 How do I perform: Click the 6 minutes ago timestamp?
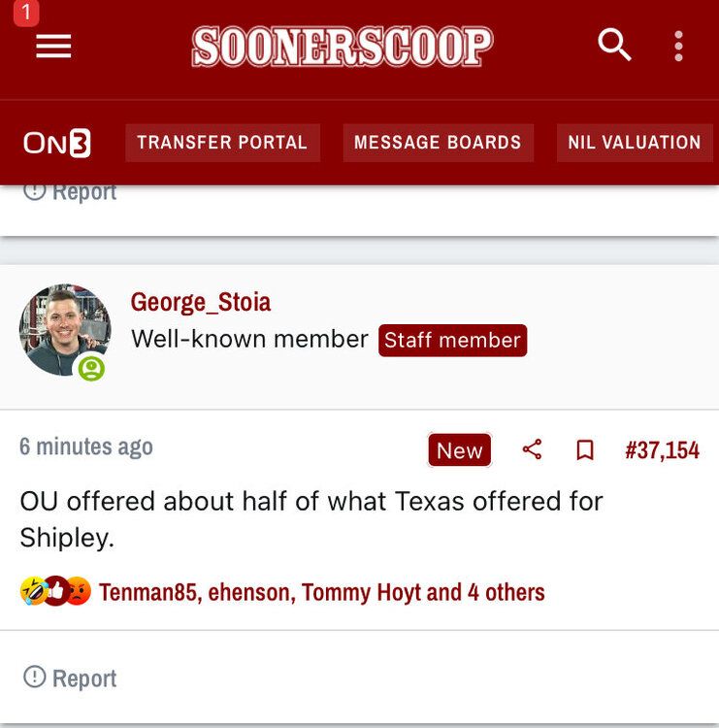coord(86,447)
